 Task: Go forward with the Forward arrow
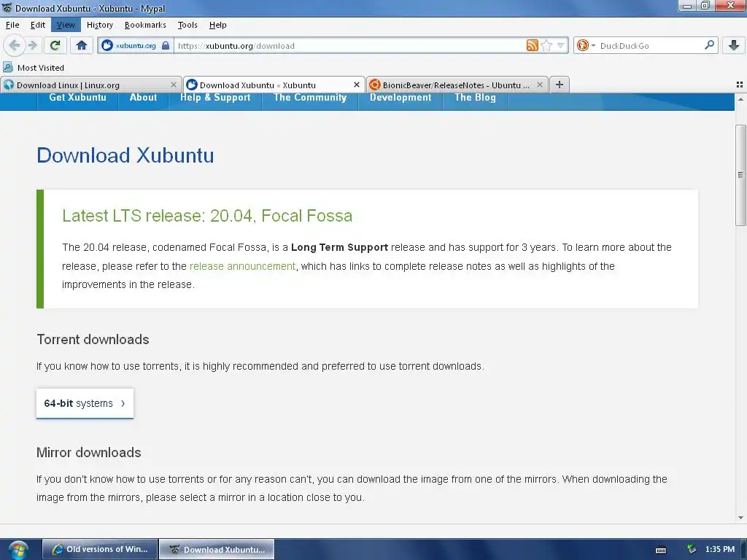pos(32,46)
